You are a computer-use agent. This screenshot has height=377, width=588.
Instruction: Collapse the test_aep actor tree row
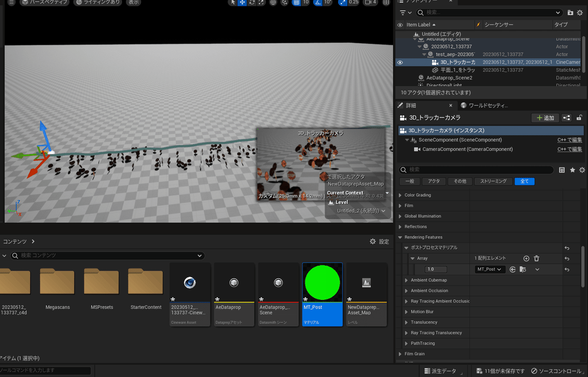click(424, 54)
